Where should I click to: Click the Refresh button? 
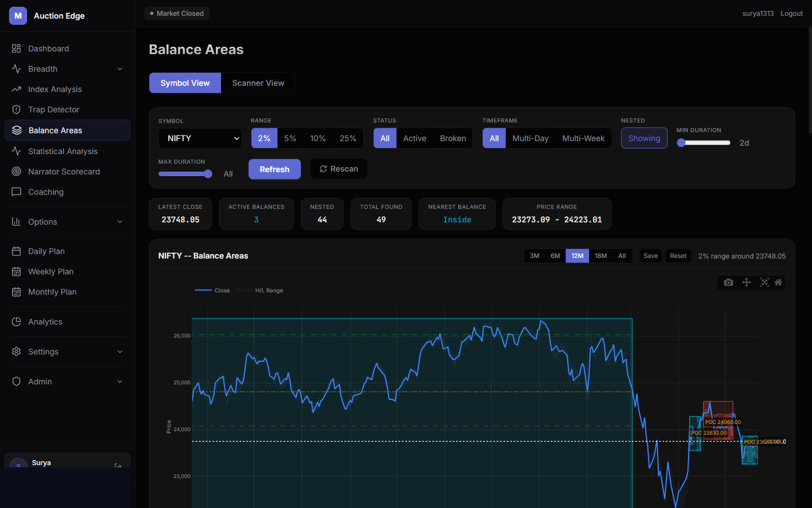click(x=275, y=169)
